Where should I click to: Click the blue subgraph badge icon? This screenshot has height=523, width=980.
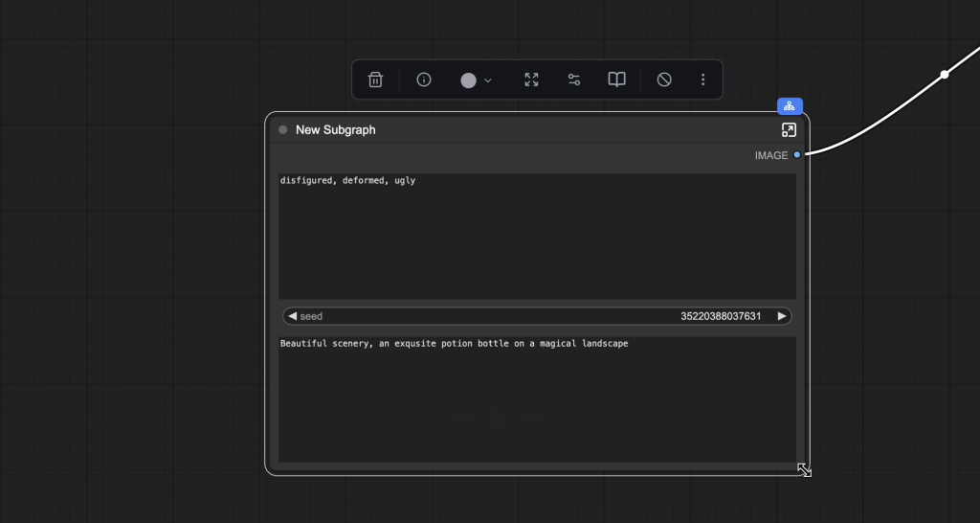click(x=790, y=106)
